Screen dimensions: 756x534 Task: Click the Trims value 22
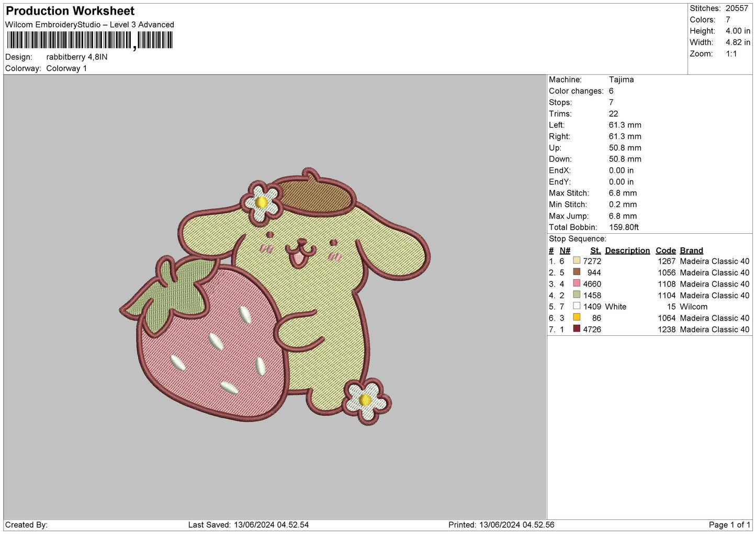[x=613, y=113]
